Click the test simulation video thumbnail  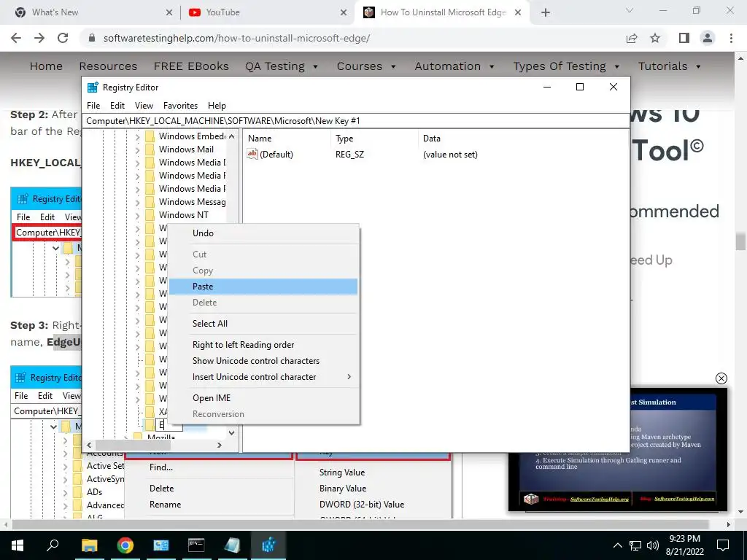tap(618, 449)
